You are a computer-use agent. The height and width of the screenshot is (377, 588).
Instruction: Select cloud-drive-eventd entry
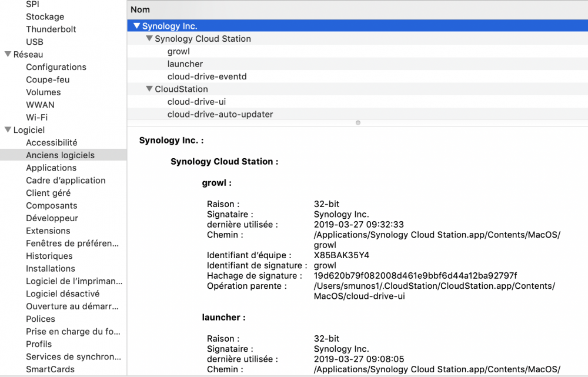(206, 76)
